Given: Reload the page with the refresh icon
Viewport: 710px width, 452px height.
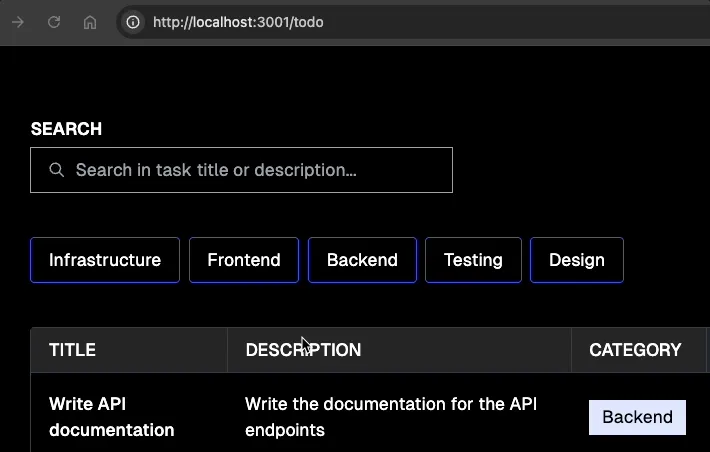Looking at the screenshot, I should [x=54, y=22].
